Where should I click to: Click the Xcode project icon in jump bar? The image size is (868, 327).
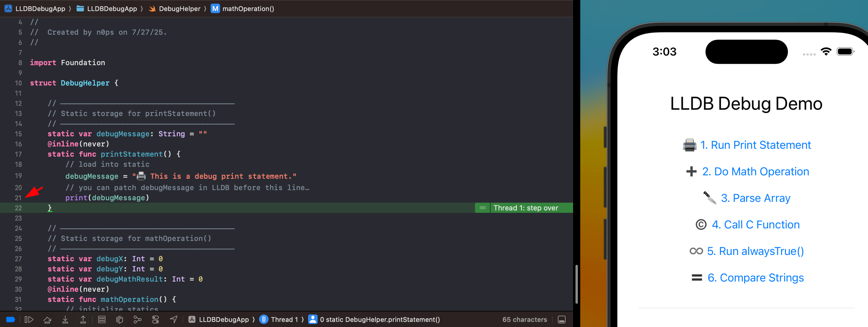(x=8, y=9)
